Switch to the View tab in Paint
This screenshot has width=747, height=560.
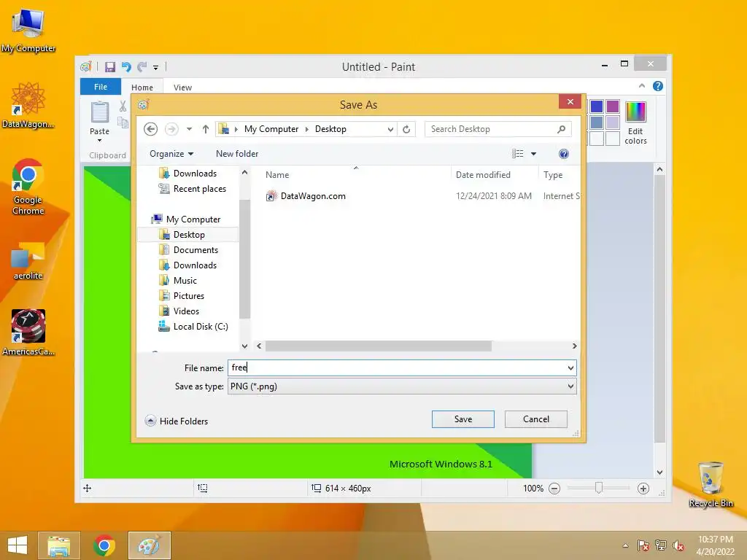(x=182, y=87)
